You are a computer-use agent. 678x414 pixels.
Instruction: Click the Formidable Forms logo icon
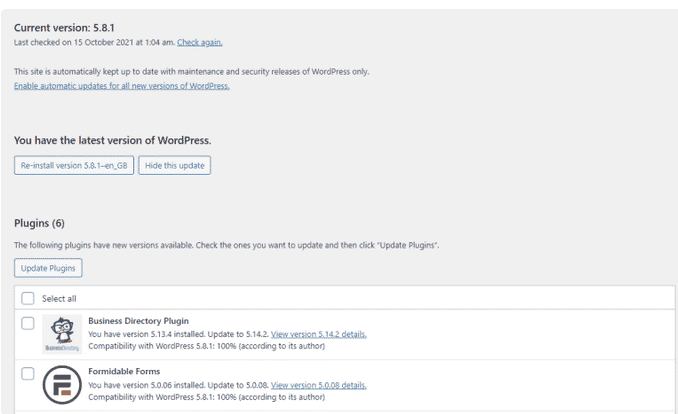(x=62, y=385)
